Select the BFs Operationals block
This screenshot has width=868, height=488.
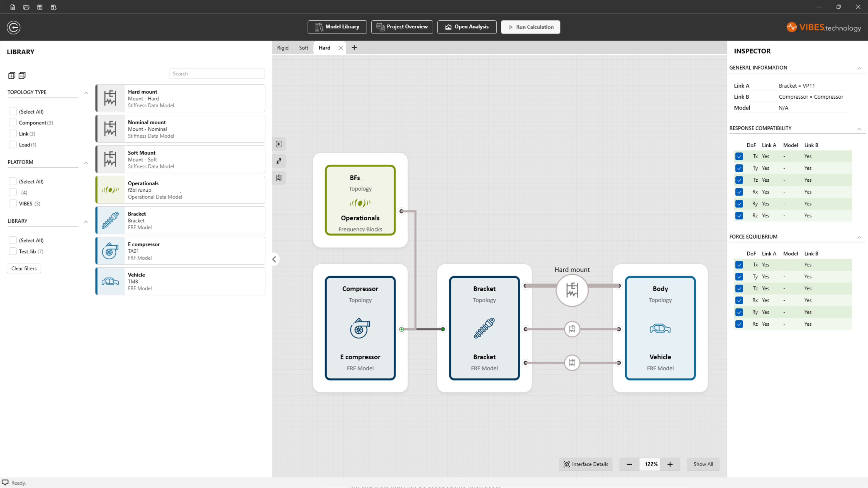coord(360,200)
